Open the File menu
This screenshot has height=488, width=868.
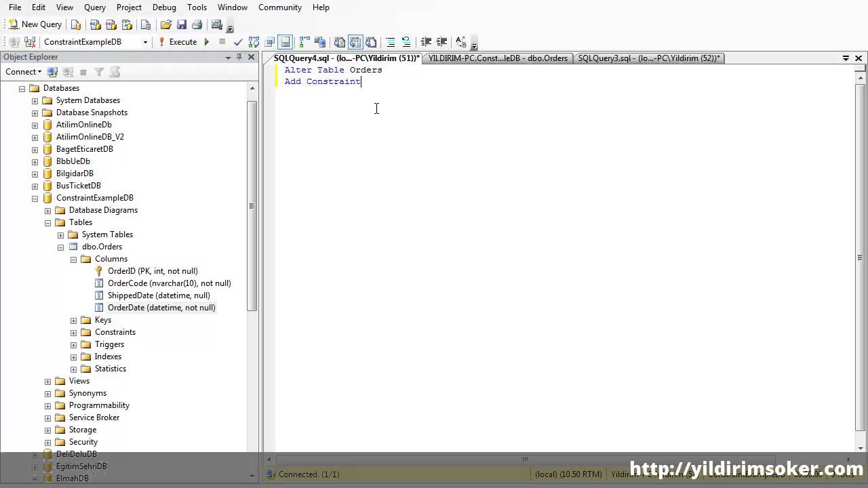pos(15,7)
